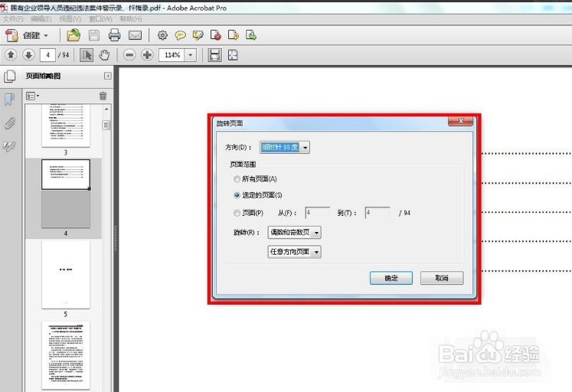Open the 帮助(H) menu

[x=131, y=18]
